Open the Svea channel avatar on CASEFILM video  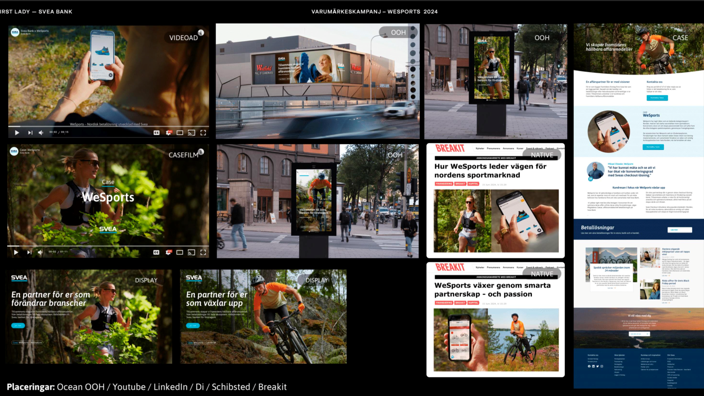[x=14, y=151]
